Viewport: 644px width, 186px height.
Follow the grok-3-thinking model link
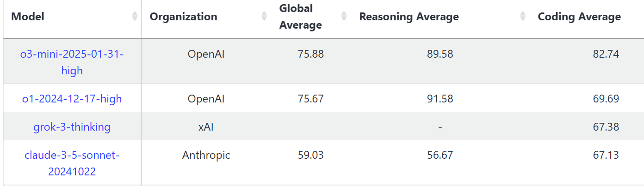click(x=72, y=127)
